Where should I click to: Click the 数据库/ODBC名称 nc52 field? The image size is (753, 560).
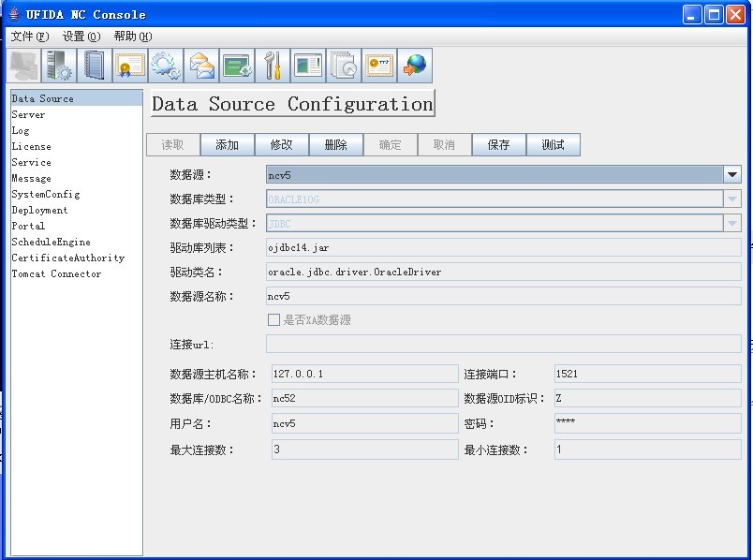coord(365,398)
